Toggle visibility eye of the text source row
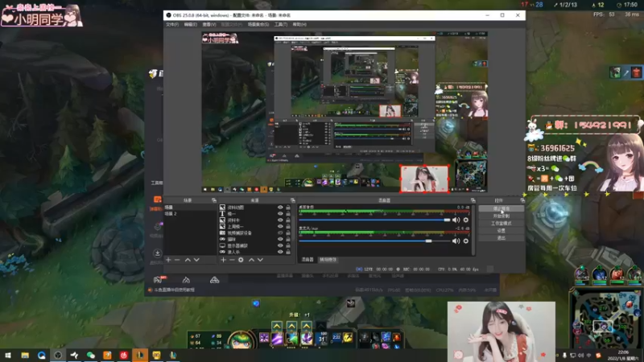 tap(280, 214)
